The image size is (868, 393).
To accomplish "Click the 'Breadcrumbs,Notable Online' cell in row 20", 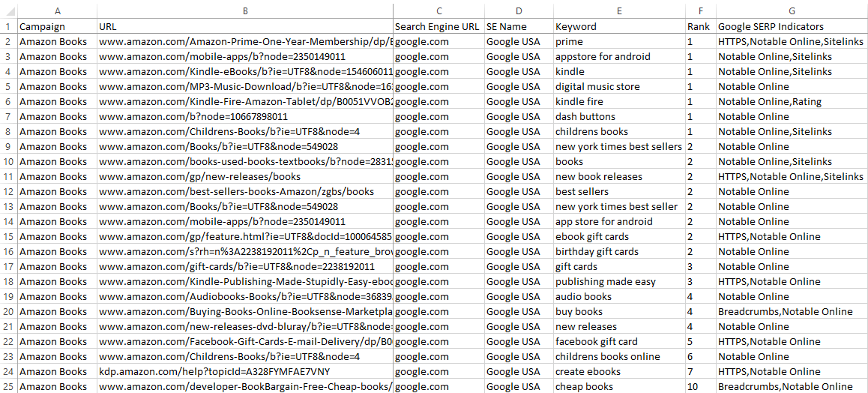I will tap(792, 311).
